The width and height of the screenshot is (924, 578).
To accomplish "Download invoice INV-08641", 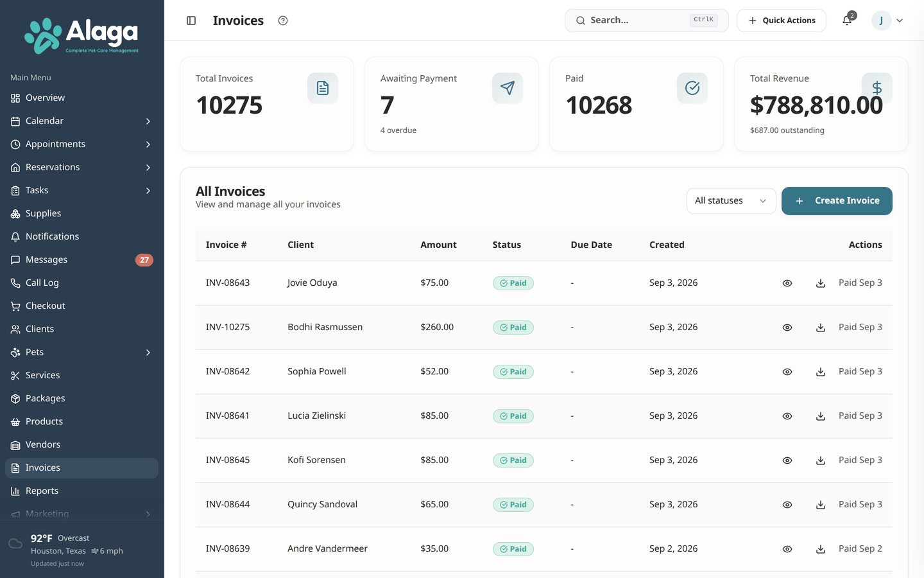I will click(x=821, y=416).
